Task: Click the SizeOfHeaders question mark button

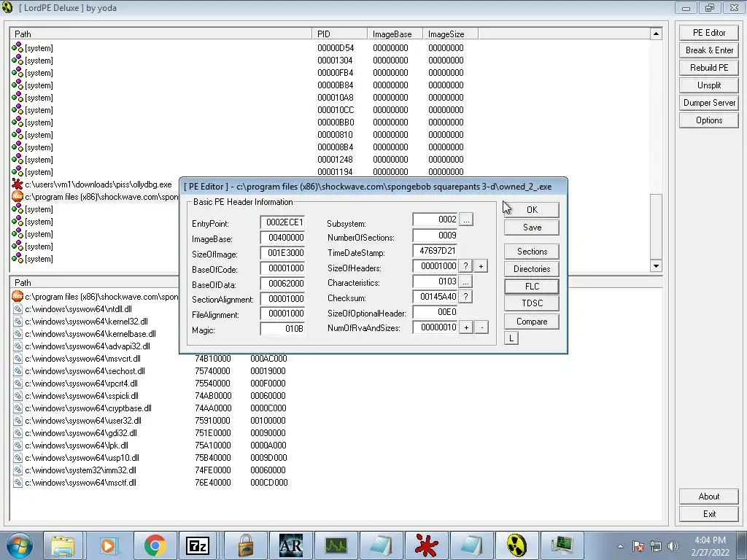Action: point(466,266)
